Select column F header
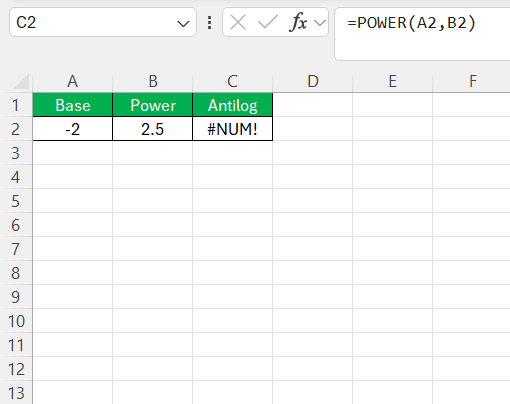This screenshot has width=510, height=404. pyautogui.click(x=472, y=81)
